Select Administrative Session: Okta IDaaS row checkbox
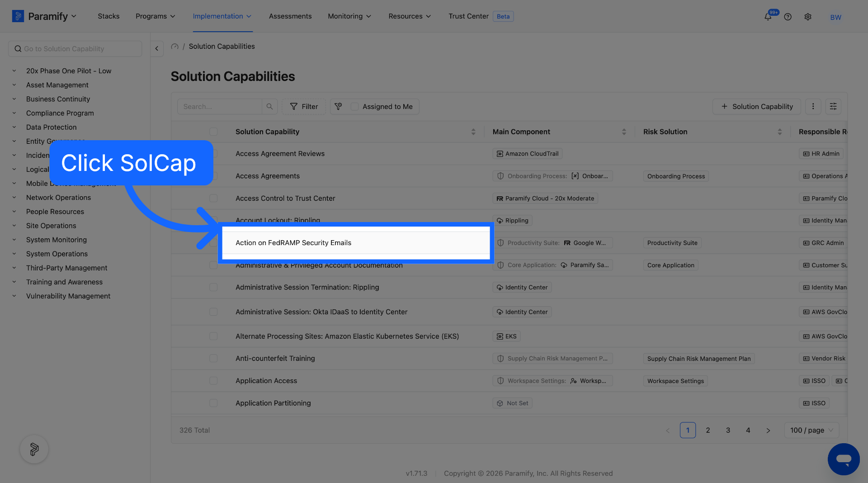Viewport: 868px width, 483px height. point(213,312)
